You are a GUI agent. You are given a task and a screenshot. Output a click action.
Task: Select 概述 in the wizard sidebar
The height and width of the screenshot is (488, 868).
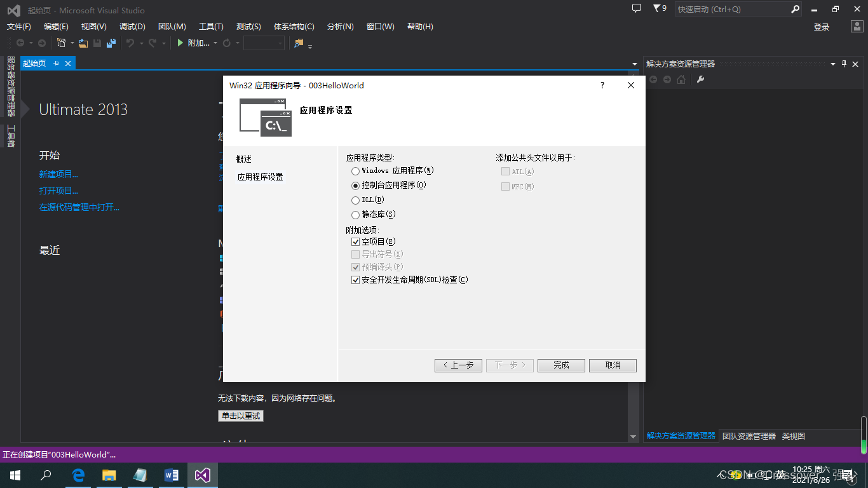coord(244,159)
